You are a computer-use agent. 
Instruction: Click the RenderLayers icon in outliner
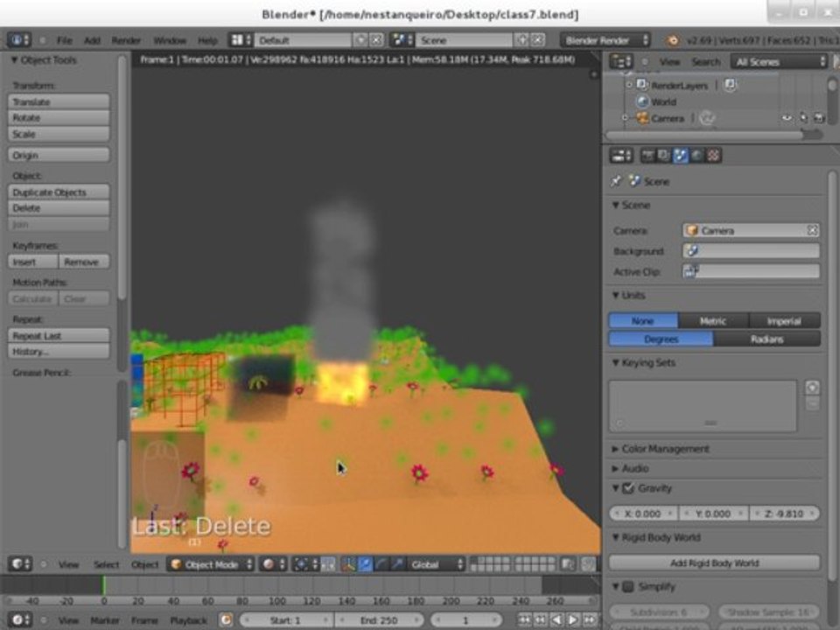(641, 85)
